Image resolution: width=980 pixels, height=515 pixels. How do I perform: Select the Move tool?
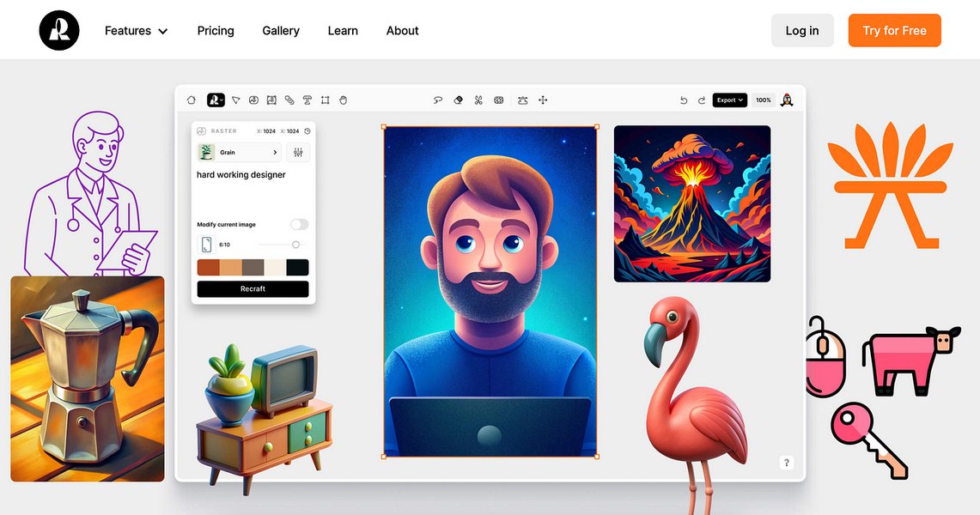[543, 100]
